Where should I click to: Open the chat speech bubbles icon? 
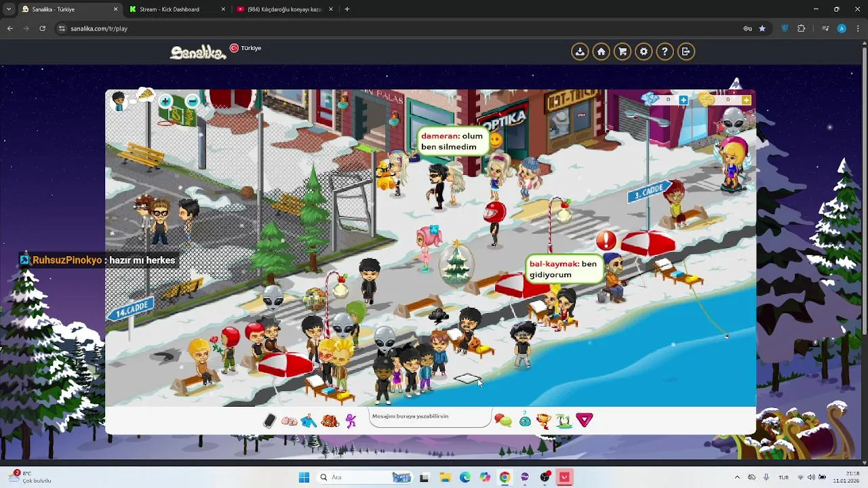[x=502, y=421]
